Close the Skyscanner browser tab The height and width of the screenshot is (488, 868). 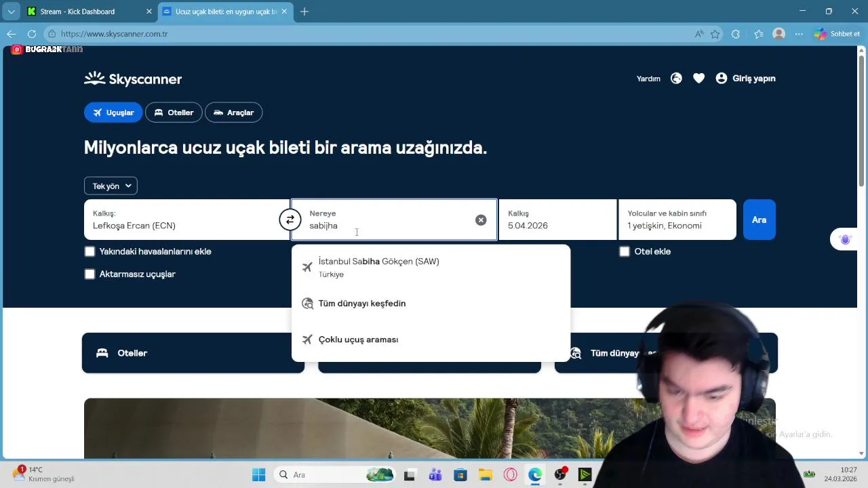click(283, 12)
